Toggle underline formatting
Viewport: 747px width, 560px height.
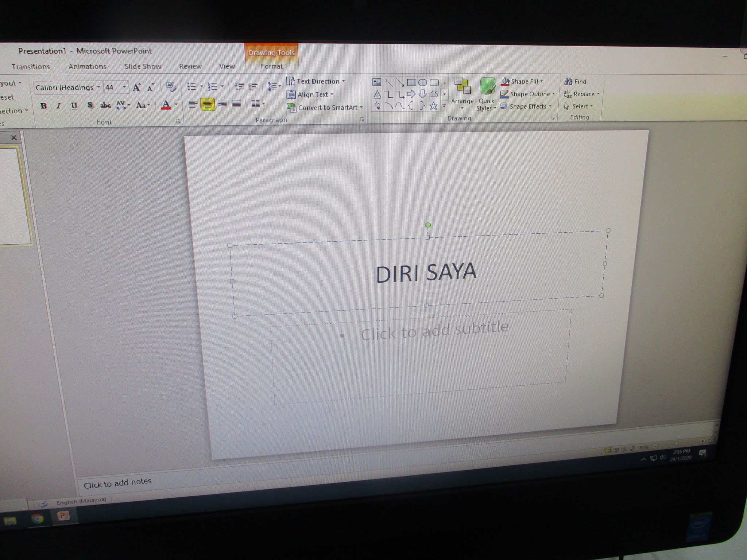click(74, 106)
